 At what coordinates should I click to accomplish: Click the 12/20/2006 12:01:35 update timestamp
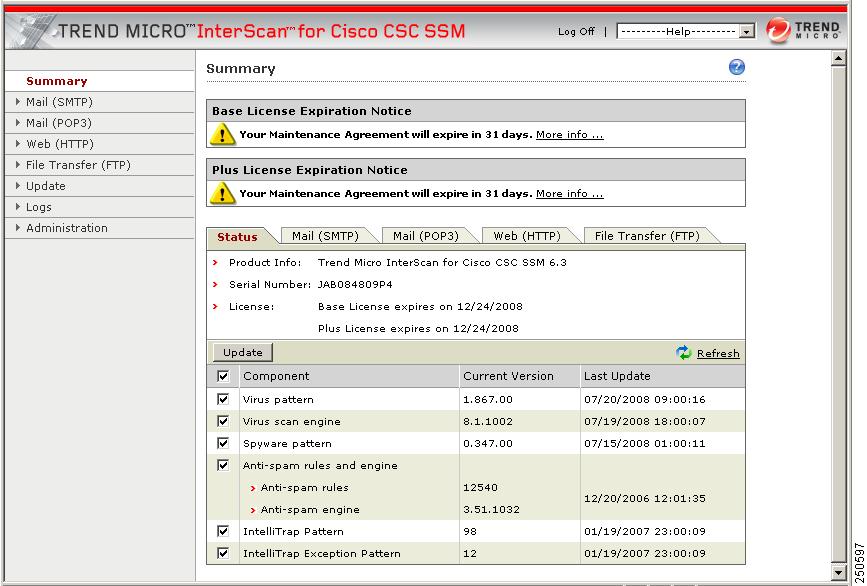645,499
